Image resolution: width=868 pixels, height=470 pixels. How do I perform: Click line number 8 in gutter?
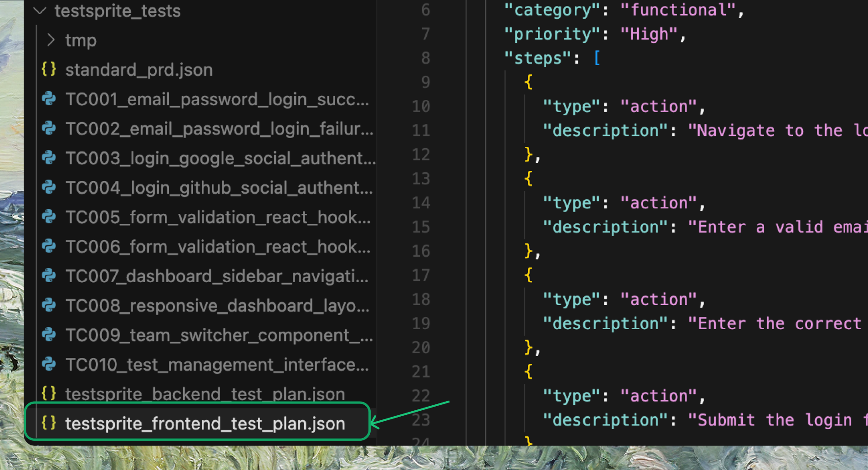[425, 58]
